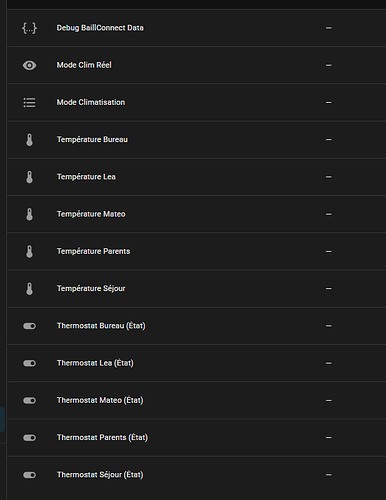Click the dash value of Température Lea
Viewport: 386px width, 500px height.
329,177
